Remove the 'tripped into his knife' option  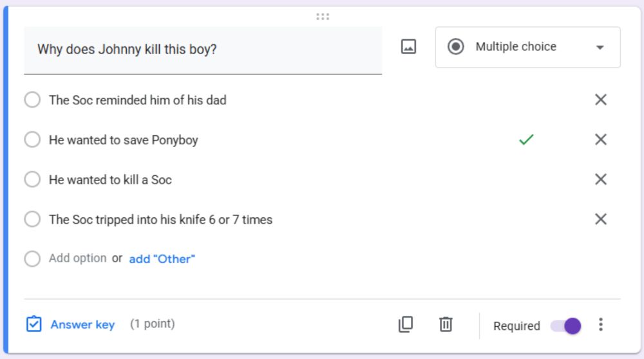601,220
